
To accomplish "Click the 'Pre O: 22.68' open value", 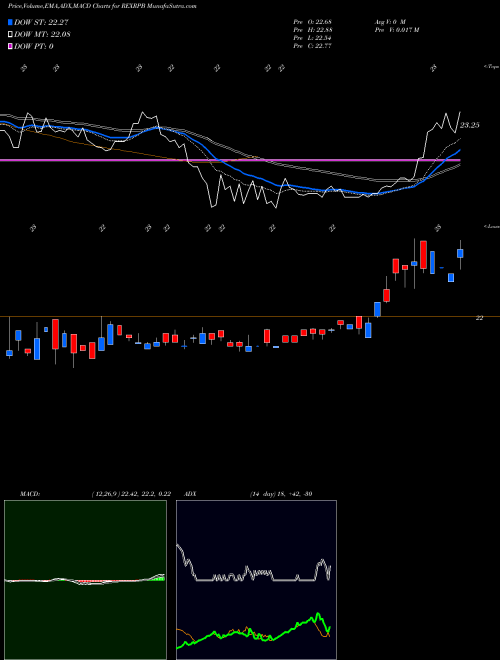I will coord(313,22).
